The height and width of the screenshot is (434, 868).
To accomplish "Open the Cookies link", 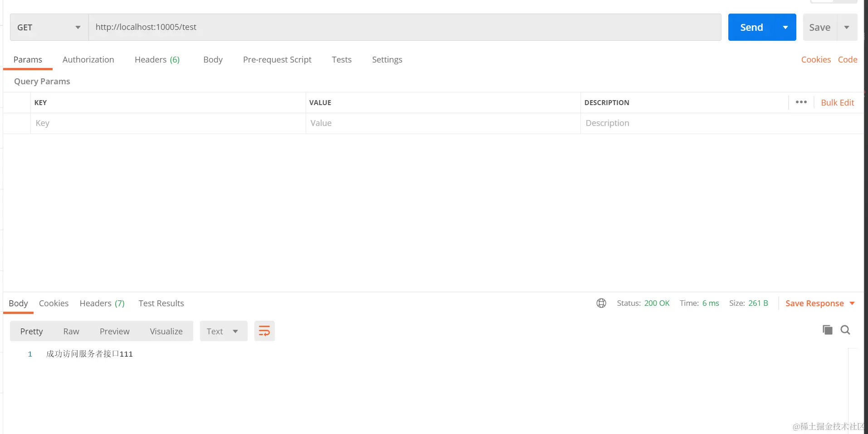I will pos(816,59).
